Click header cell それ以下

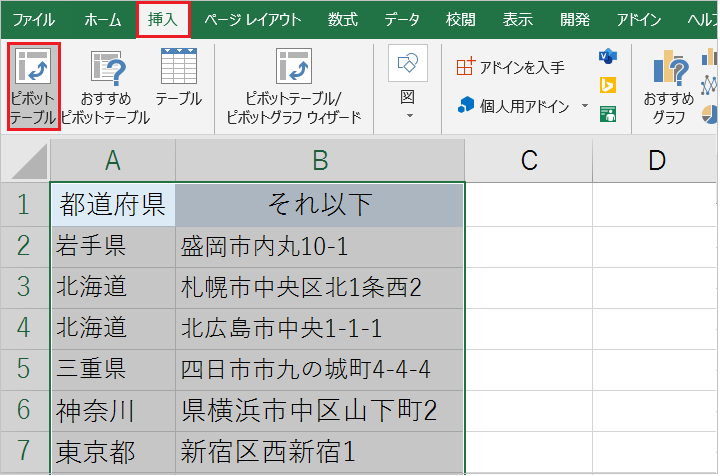click(x=320, y=205)
